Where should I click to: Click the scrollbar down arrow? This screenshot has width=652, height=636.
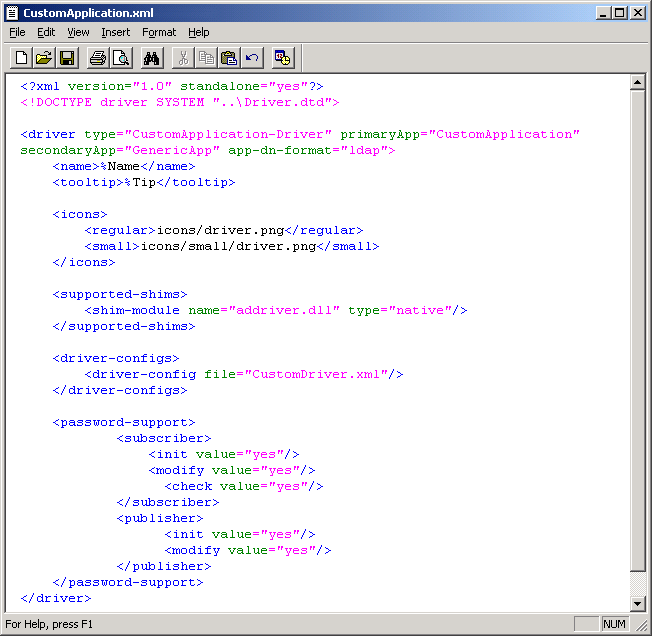[x=638, y=603]
